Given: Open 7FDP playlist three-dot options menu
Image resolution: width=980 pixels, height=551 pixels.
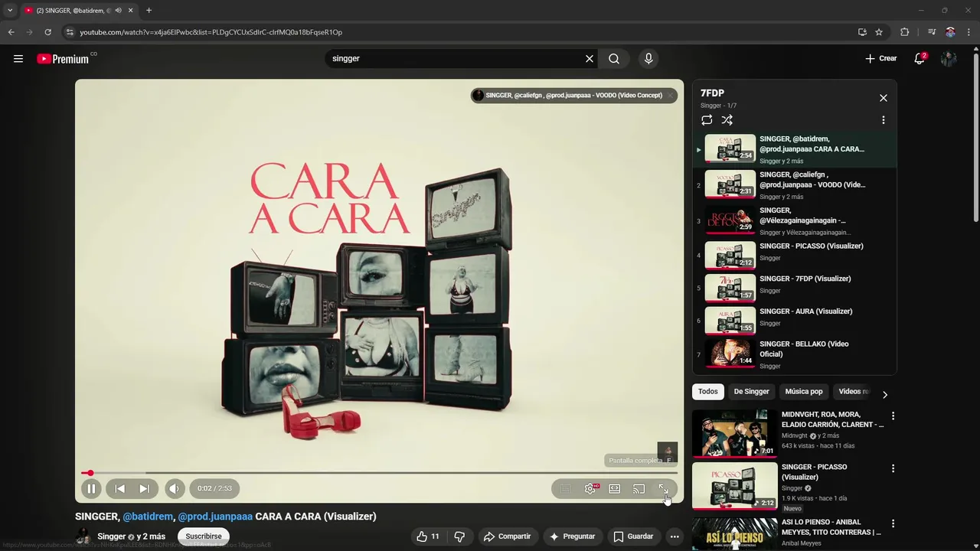Looking at the screenshot, I should click(x=884, y=120).
